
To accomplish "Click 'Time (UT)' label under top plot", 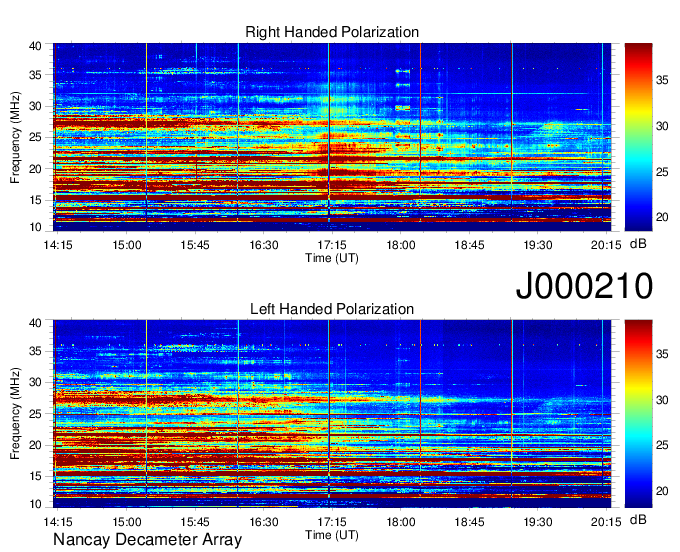I will [x=332, y=258].
